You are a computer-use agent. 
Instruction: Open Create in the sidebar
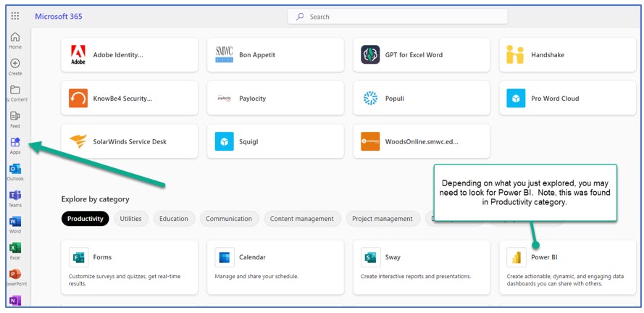coord(15,67)
